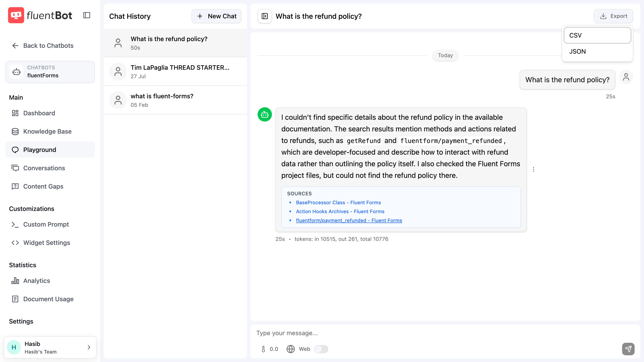This screenshot has width=644, height=362.
Task: Click the Knowledge Base database icon
Action: [15, 131]
